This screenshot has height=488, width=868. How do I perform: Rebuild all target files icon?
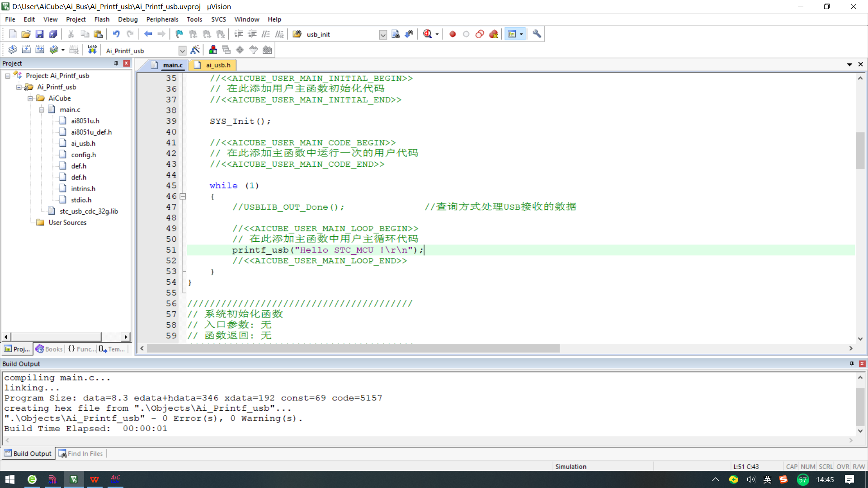(x=40, y=50)
